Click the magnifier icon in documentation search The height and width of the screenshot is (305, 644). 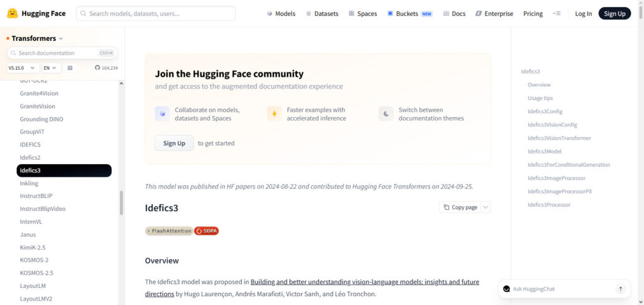(x=14, y=53)
